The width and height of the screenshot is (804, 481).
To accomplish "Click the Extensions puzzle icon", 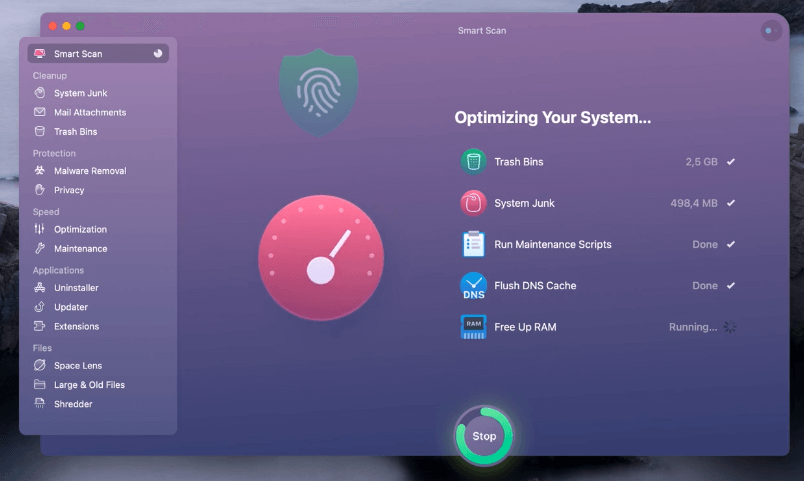I will click(x=39, y=326).
